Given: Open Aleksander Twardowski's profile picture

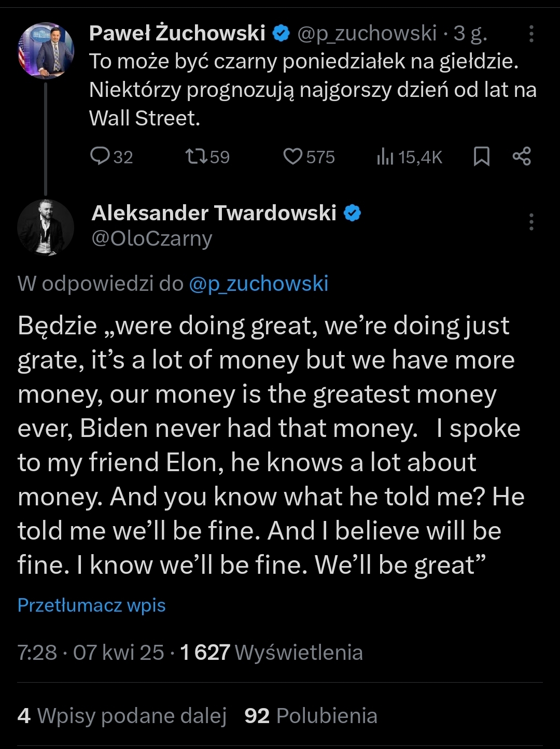Looking at the screenshot, I should tap(46, 228).
